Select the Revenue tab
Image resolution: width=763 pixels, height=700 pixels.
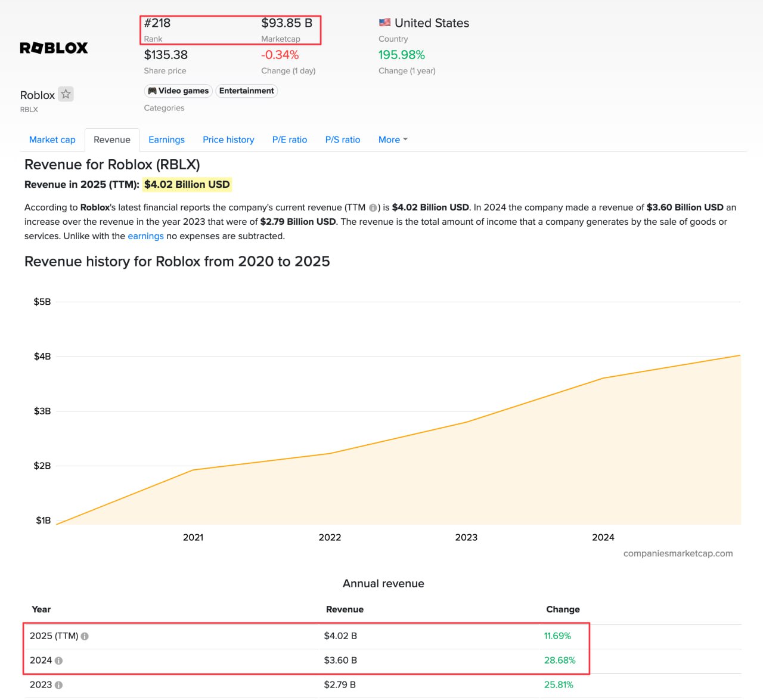click(112, 140)
